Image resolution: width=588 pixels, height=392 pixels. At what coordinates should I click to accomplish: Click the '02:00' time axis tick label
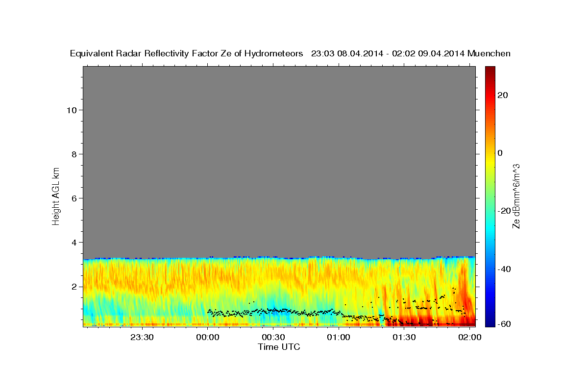click(x=470, y=337)
